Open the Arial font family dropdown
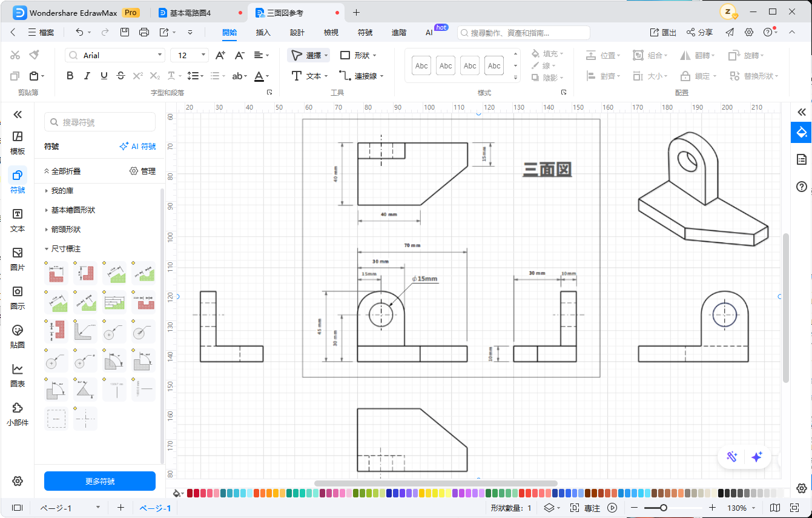812x518 pixels. [x=115, y=55]
